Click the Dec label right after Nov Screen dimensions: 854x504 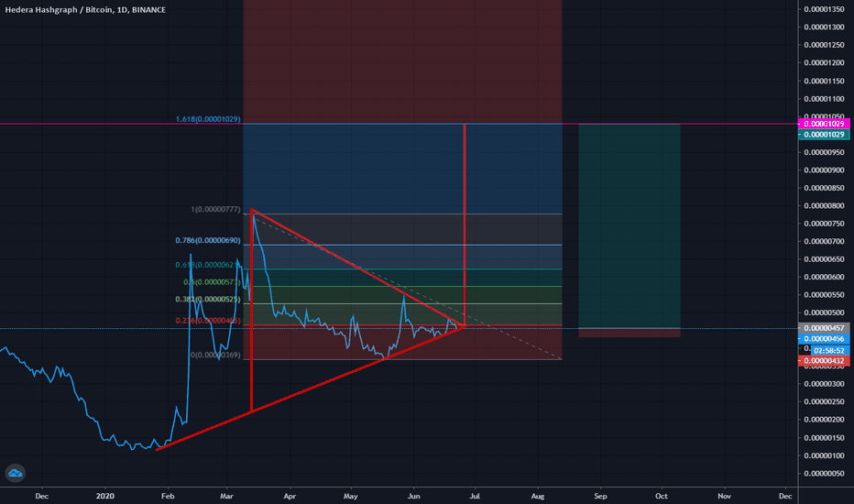[x=785, y=496]
